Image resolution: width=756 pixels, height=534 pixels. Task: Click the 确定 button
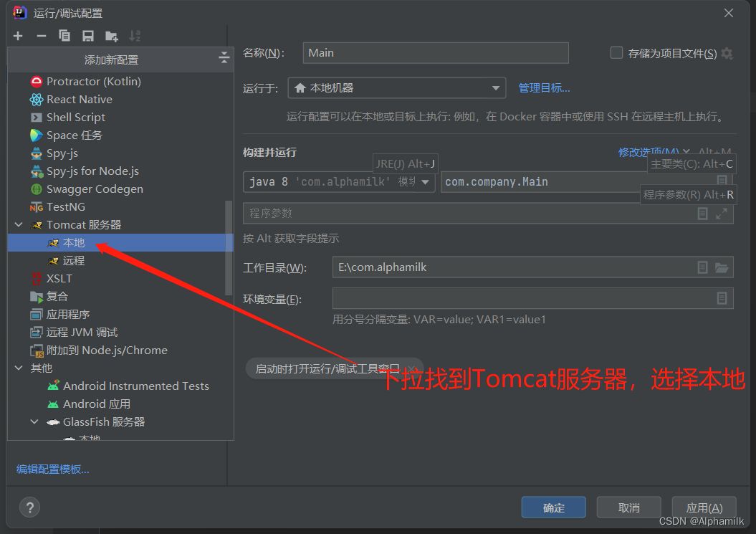click(x=553, y=507)
